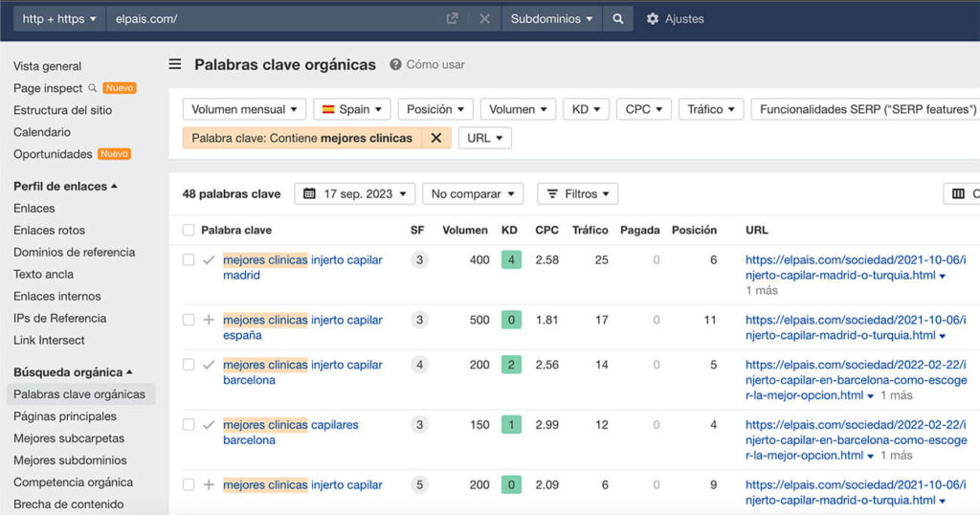Open the madrid-o-turquia URL in first row
980x515 pixels.
[x=855, y=267]
